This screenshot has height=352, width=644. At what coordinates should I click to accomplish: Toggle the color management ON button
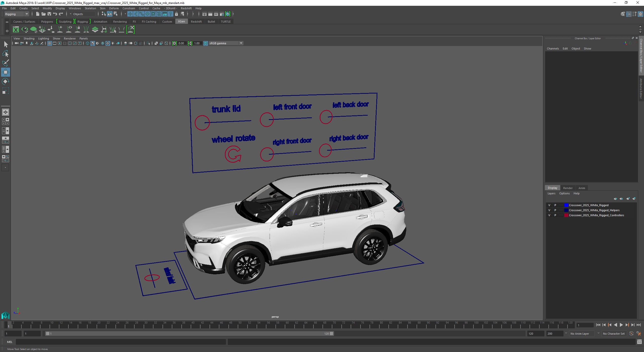tap(206, 43)
